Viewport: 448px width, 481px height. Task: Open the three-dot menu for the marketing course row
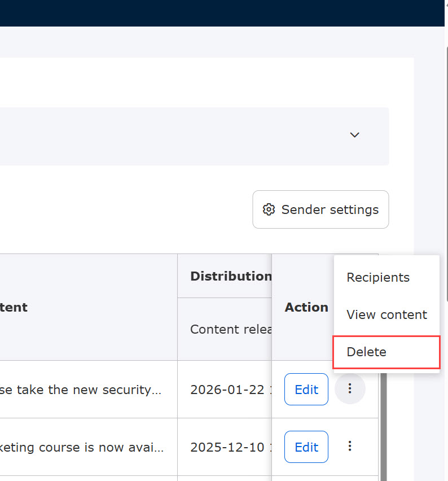350,447
